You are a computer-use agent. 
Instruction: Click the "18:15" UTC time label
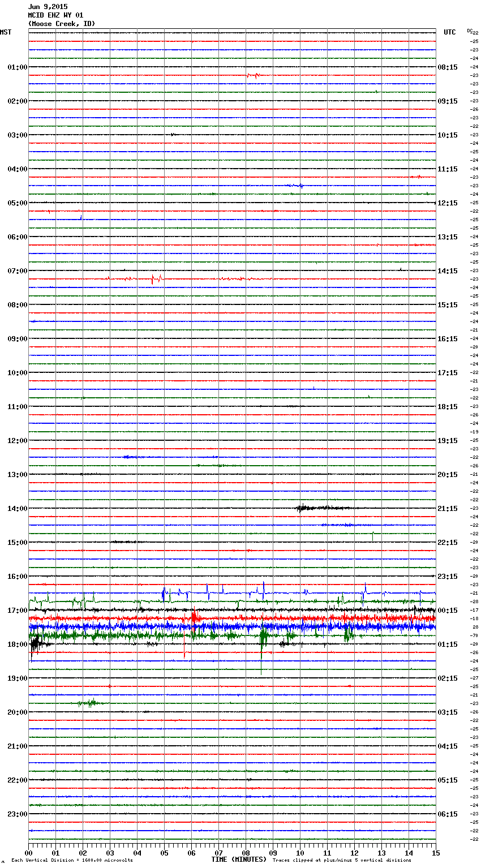tap(448, 407)
